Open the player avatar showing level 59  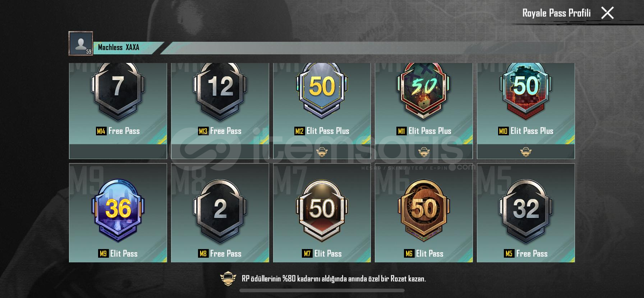[x=81, y=44]
